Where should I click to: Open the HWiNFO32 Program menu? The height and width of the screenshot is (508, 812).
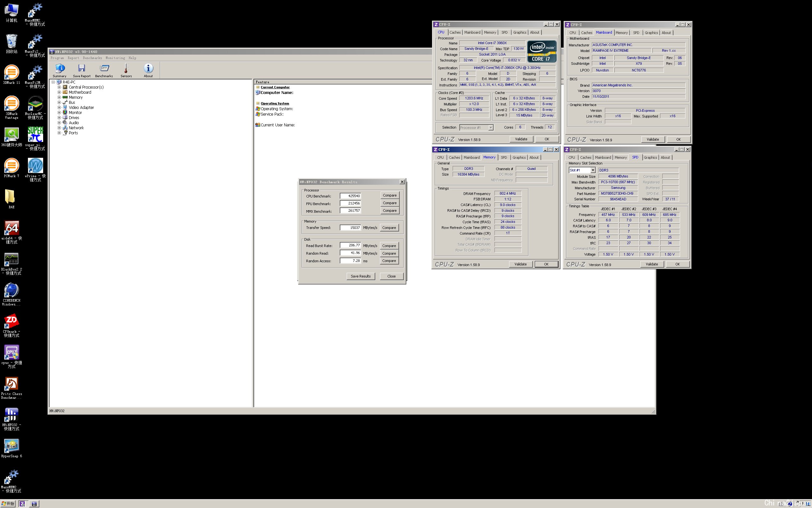click(x=57, y=58)
